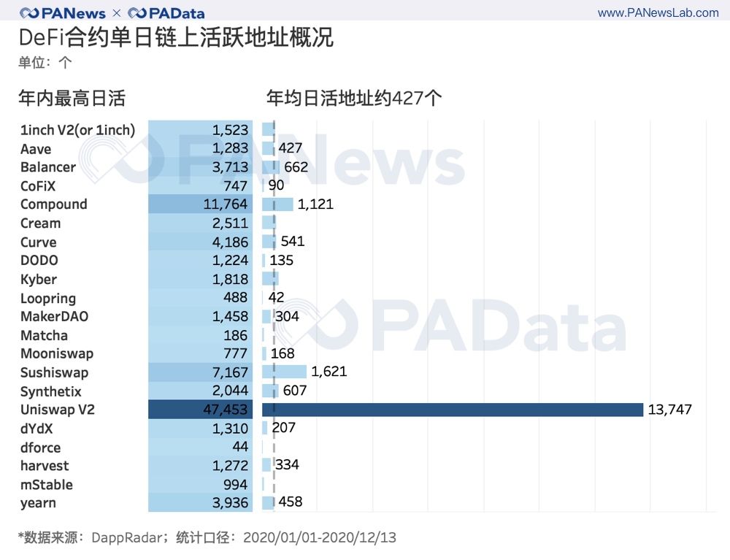Click the 年内最高日活 column header

[x=72, y=99]
